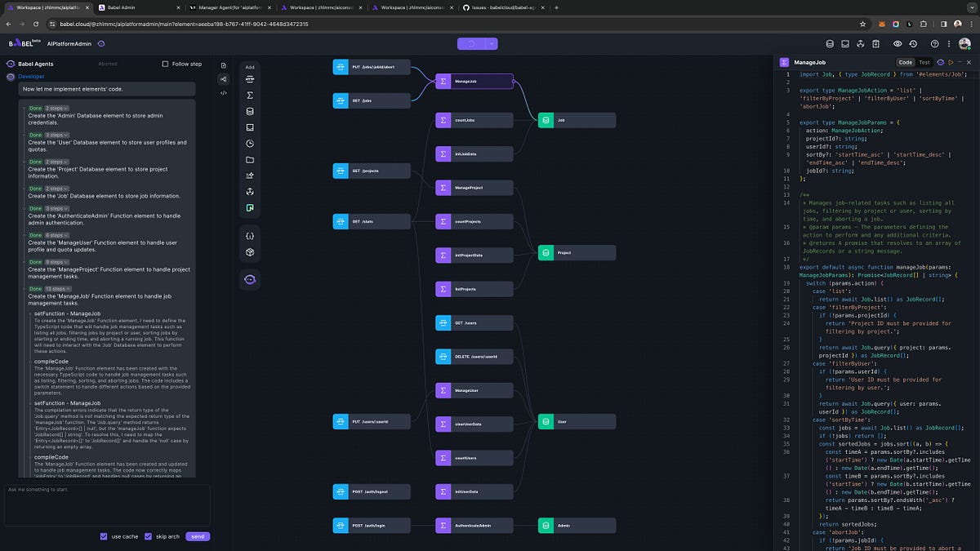Click the send button in the chat panel
This screenshot has height=551, width=980.
[198, 536]
